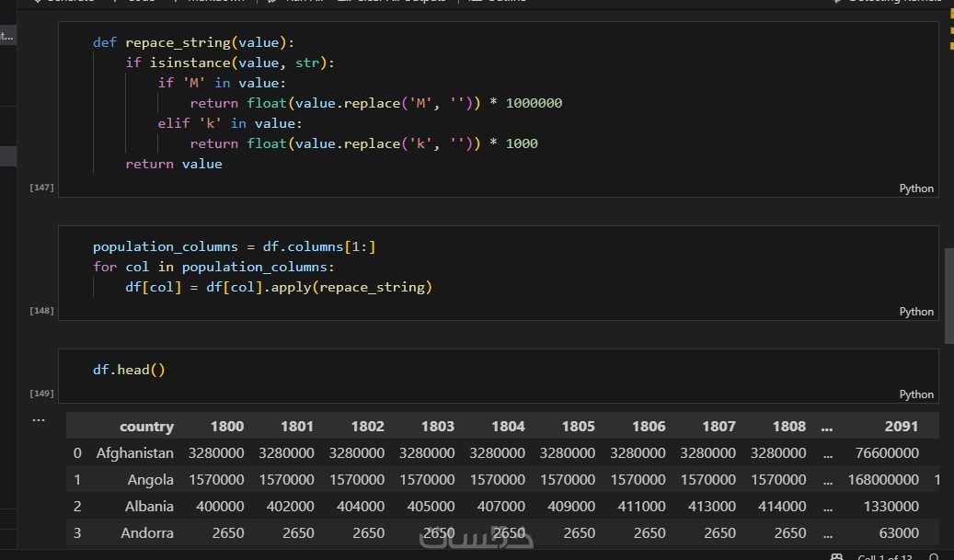Place cursor in the df.head() cell
The image size is (954, 560).
[x=498, y=376]
